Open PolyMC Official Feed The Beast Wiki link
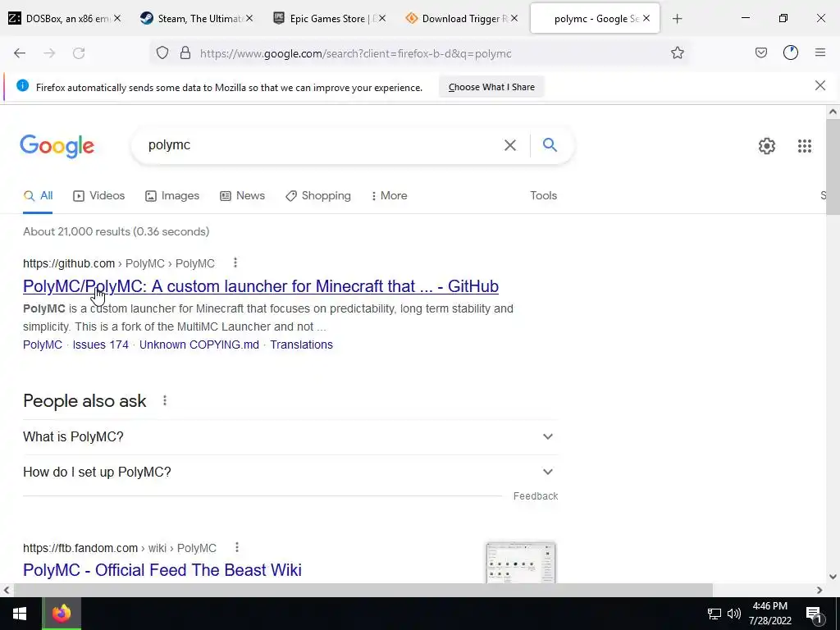Image resolution: width=840 pixels, height=630 pixels. [x=162, y=570]
